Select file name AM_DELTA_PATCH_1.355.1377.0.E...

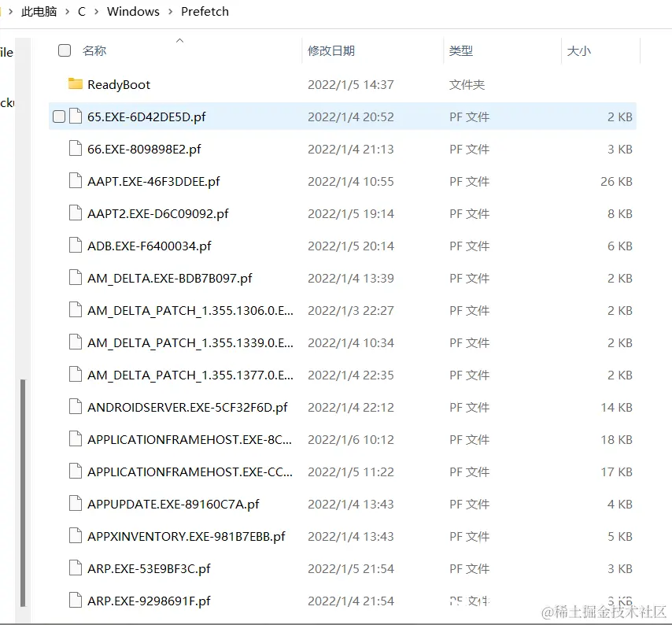click(x=190, y=375)
